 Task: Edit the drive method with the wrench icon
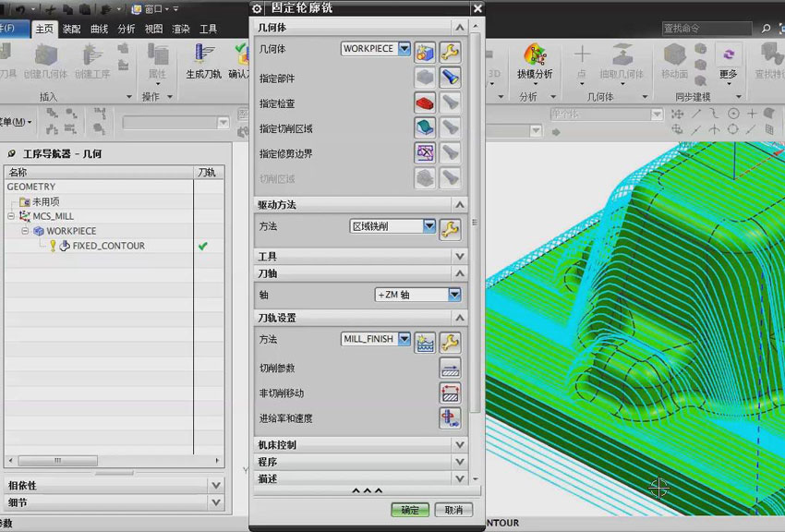(x=449, y=228)
